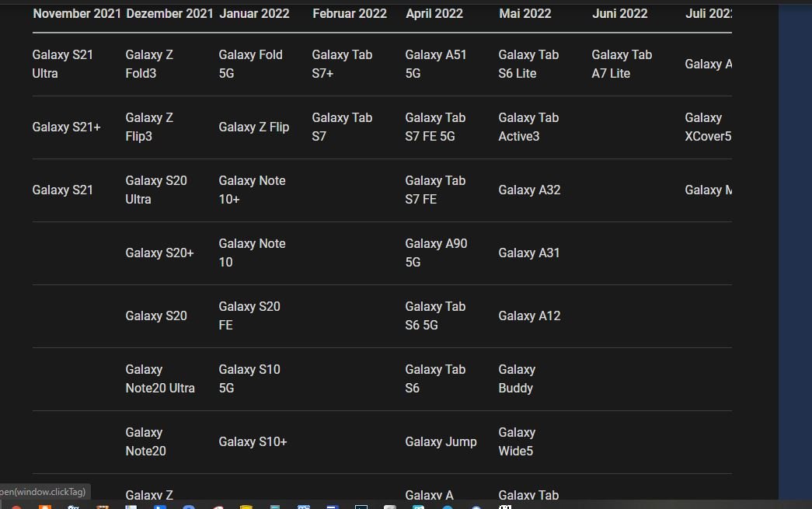Click the "Galaxy S21 Ultra" cell
Screen dimensions: 812x509
[63, 64]
